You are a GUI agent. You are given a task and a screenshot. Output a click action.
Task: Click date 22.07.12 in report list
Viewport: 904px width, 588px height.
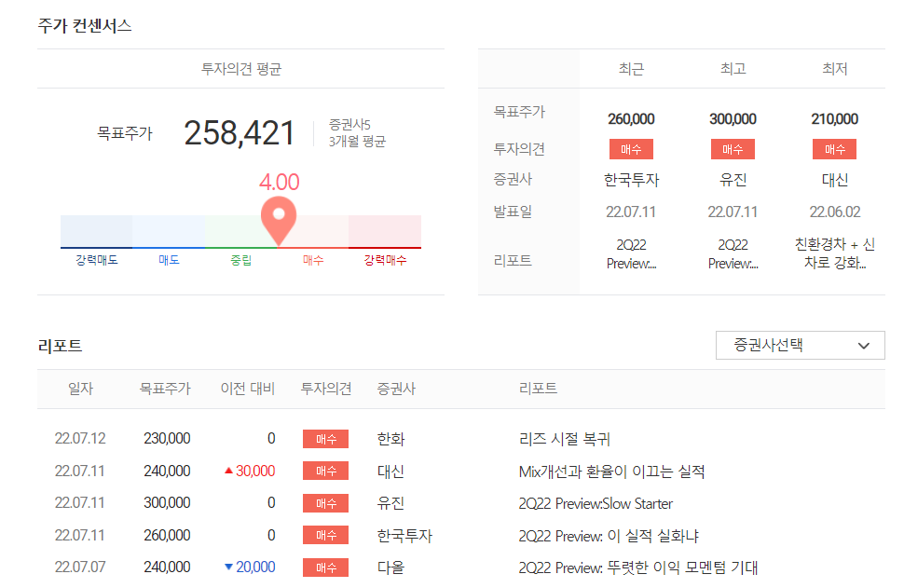point(80,439)
